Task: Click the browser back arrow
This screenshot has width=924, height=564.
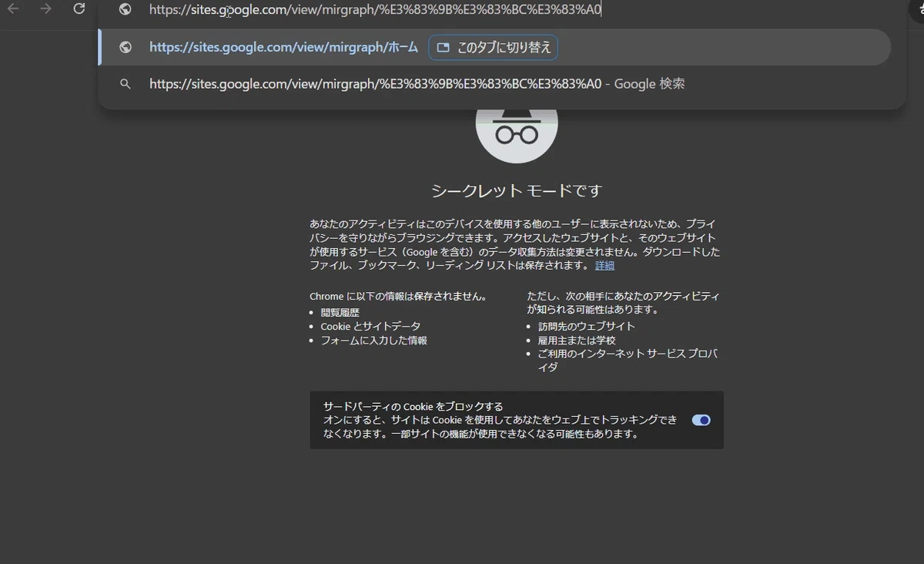Action: pyautogui.click(x=13, y=9)
